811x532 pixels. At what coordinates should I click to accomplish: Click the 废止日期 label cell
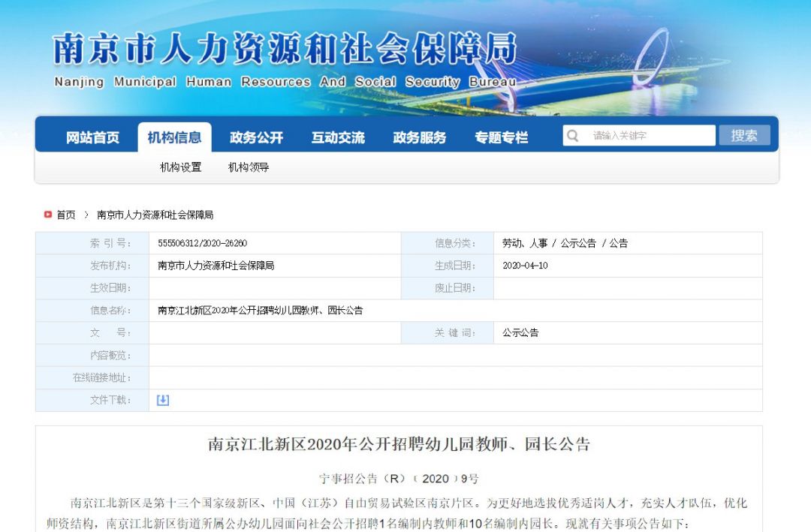click(448, 288)
